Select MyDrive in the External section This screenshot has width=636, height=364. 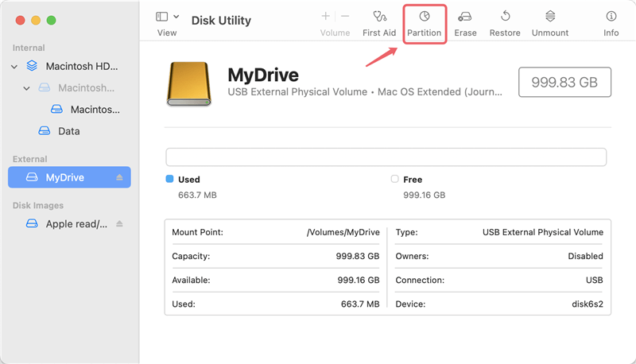pos(69,177)
